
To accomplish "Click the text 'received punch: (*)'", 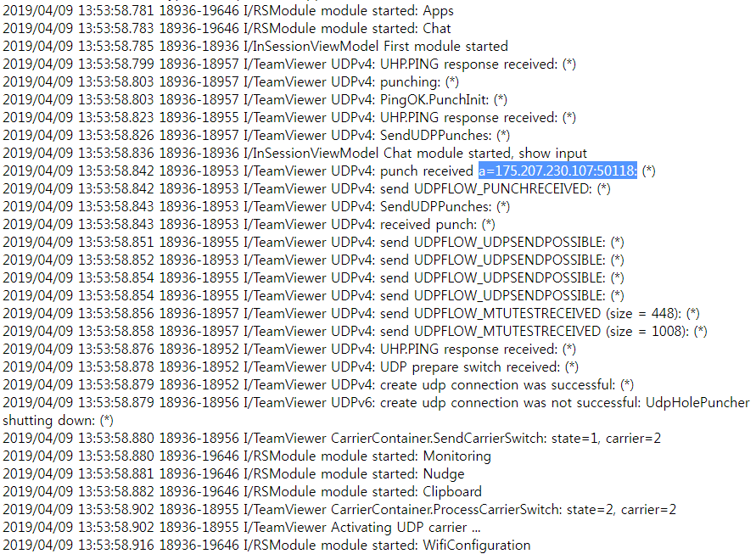I will pos(437,225).
